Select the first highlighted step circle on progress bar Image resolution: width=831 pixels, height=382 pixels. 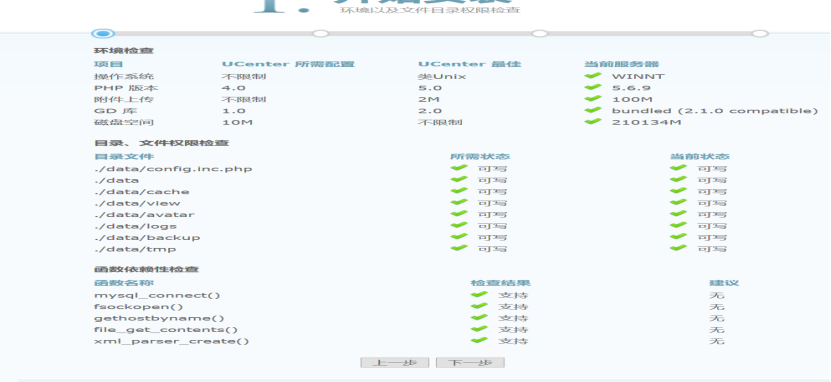(x=103, y=34)
